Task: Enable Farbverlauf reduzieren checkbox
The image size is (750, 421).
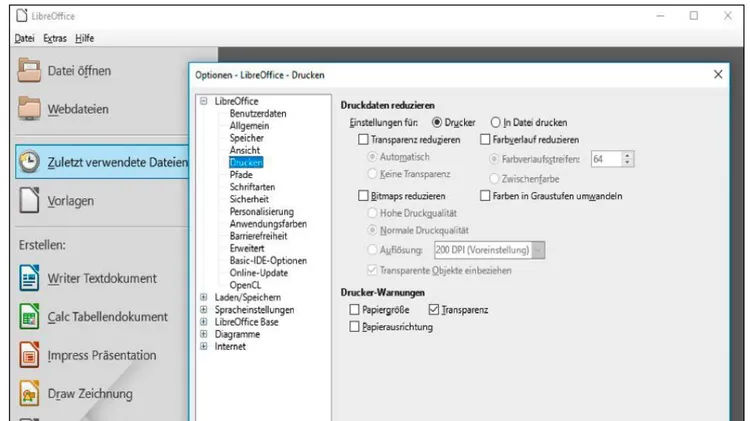Action: coord(485,140)
